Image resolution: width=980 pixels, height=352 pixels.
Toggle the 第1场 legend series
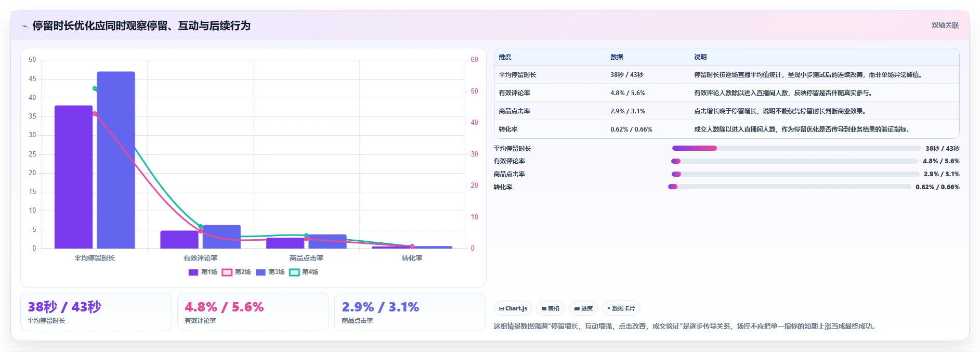[x=203, y=272]
